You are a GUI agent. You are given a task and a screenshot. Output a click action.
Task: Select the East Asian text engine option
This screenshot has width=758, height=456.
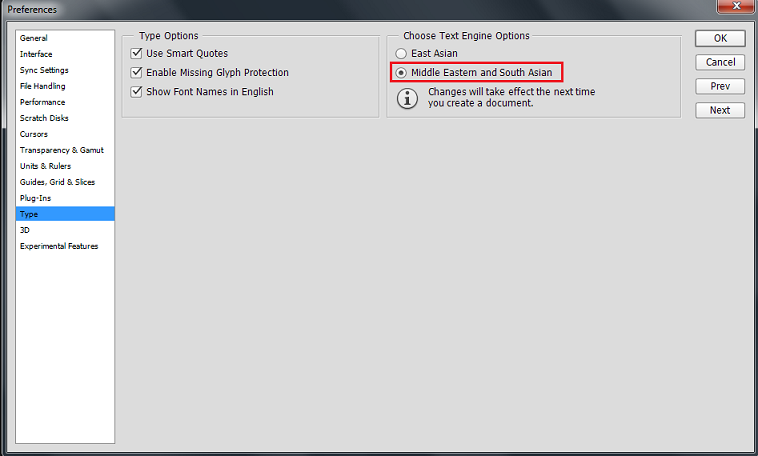[x=402, y=53]
